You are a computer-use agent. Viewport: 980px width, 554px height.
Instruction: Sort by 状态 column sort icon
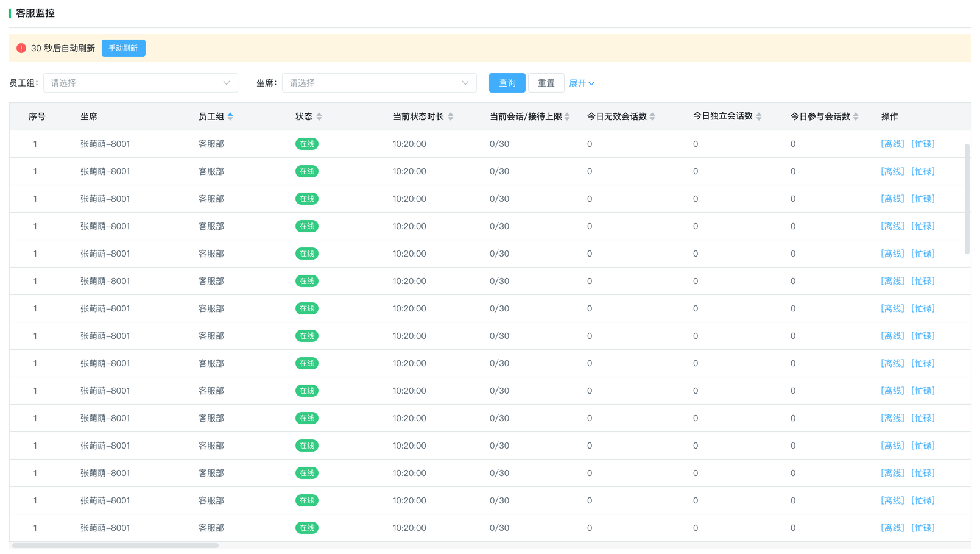tap(319, 116)
